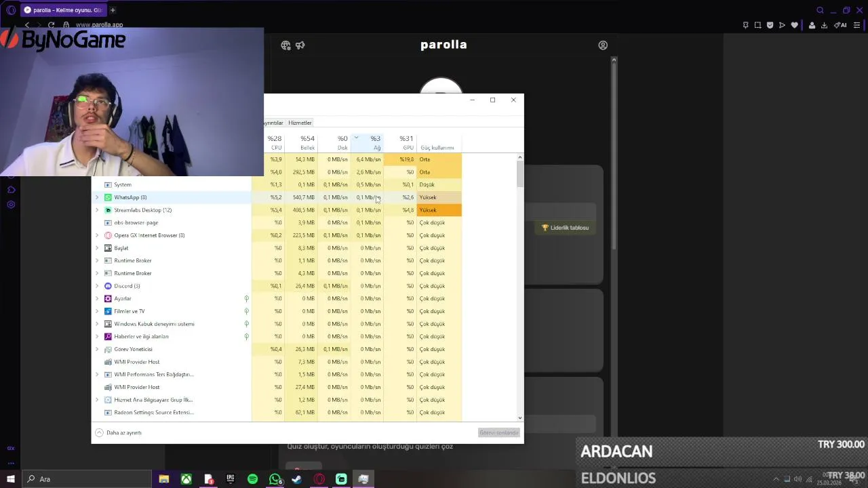Open a new browser tab with plus
Screen dimensions: 868x488
(x=113, y=10)
